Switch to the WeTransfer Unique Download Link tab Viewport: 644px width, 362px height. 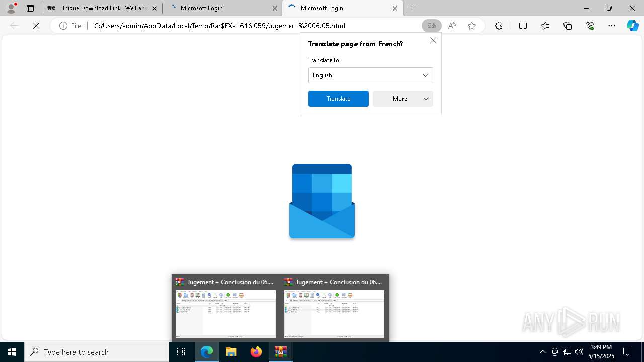point(102,8)
